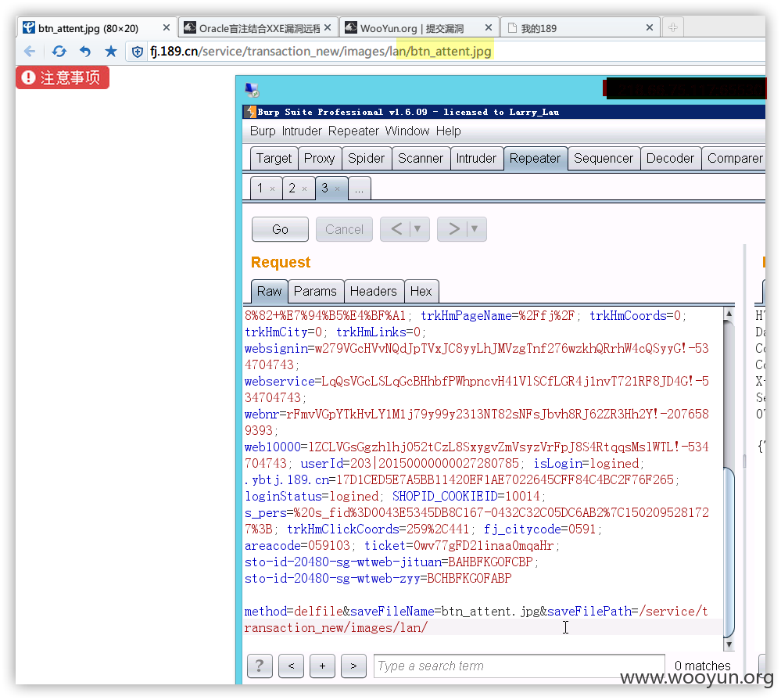Select Repeater request tab 2
Screen dimensions: 781x700
[292, 188]
